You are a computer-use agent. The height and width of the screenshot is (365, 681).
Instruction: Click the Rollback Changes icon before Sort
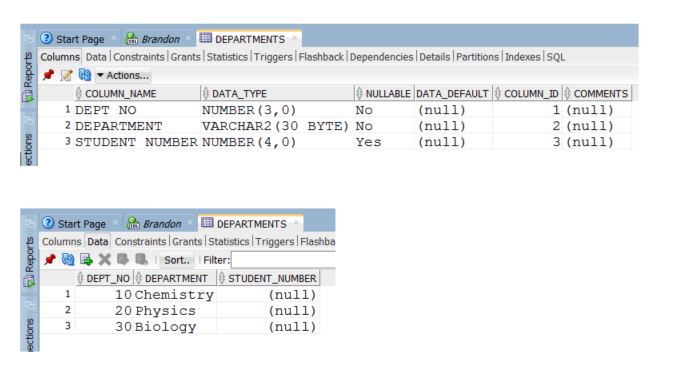point(141,260)
